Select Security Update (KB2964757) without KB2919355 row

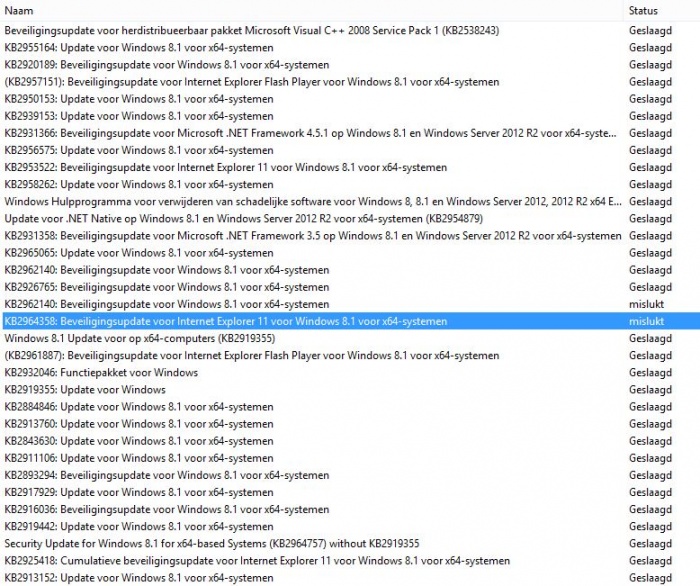350,544
